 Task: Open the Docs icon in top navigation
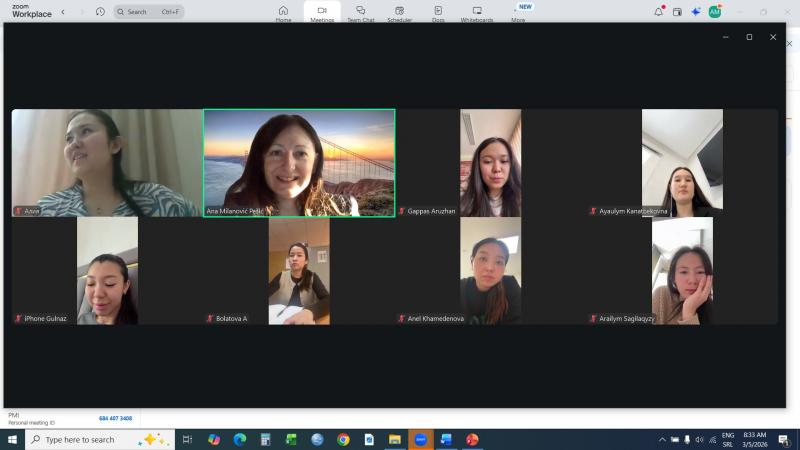point(438,13)
